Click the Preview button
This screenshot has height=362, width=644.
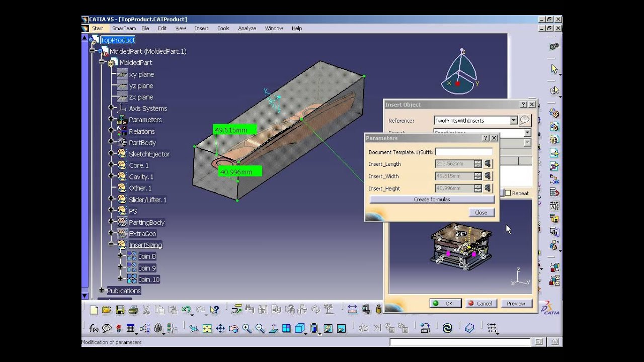click(516, 304)
